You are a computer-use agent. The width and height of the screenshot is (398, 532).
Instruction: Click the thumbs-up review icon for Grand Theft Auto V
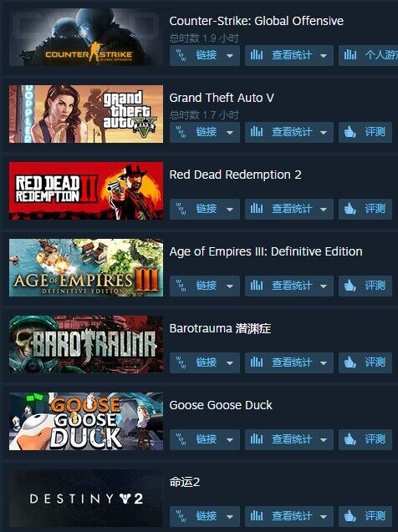350,132
